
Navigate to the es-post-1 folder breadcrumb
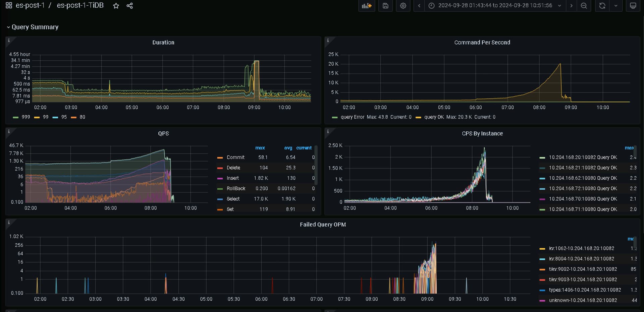[x=30, y=5]
